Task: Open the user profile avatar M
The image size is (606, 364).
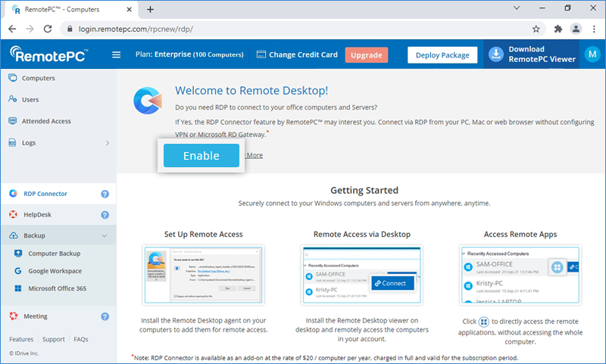Action: click(x=592, y=54)
